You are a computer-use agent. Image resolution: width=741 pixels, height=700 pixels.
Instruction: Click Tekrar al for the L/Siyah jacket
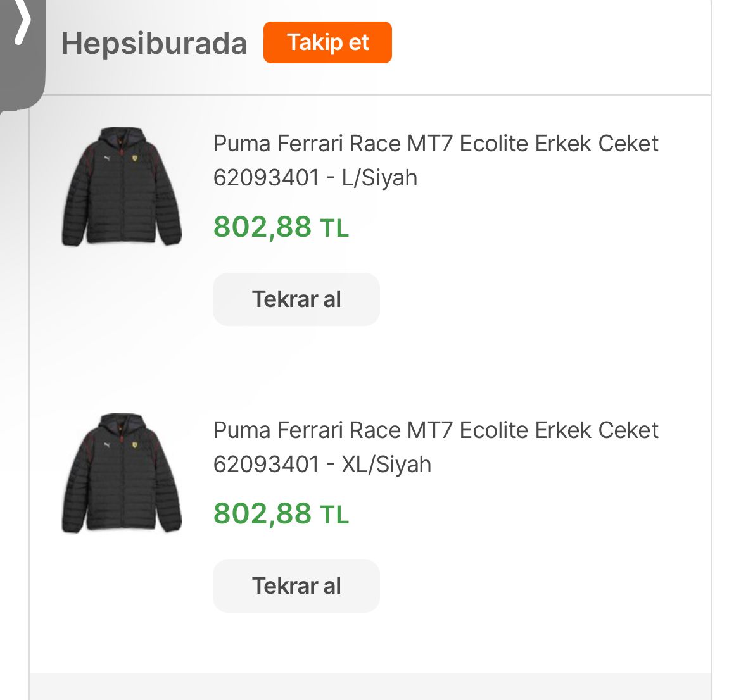(x=296, y=299)
